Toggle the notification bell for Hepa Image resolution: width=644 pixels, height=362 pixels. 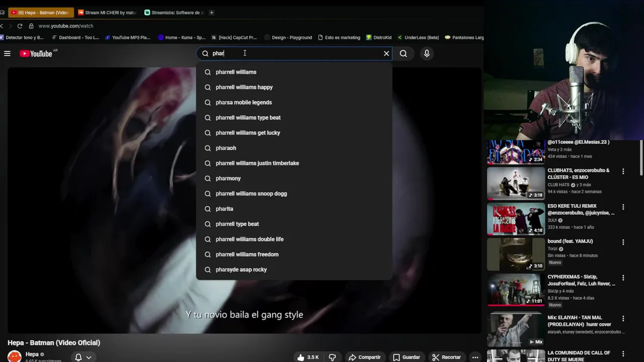click(78, 357)
